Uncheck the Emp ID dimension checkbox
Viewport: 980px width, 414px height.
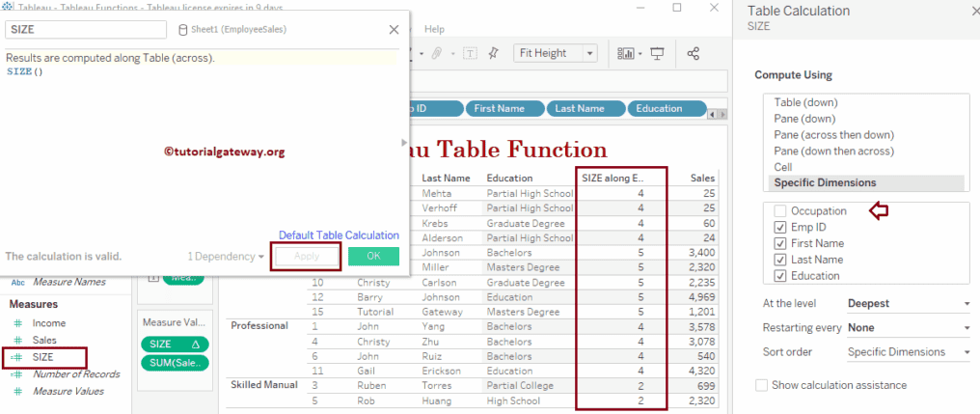pyautogui.click(x=780, y=227)
